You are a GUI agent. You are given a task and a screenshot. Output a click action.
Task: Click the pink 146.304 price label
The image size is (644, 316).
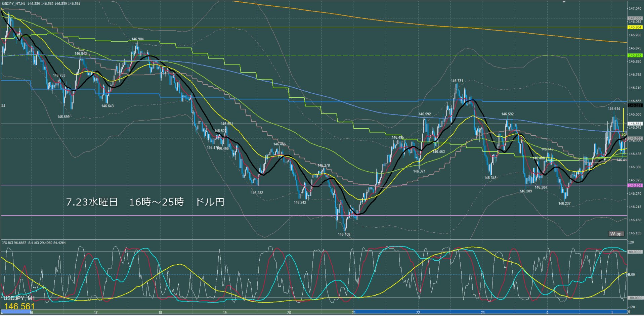pyautogui.click(x=635, y=185)
